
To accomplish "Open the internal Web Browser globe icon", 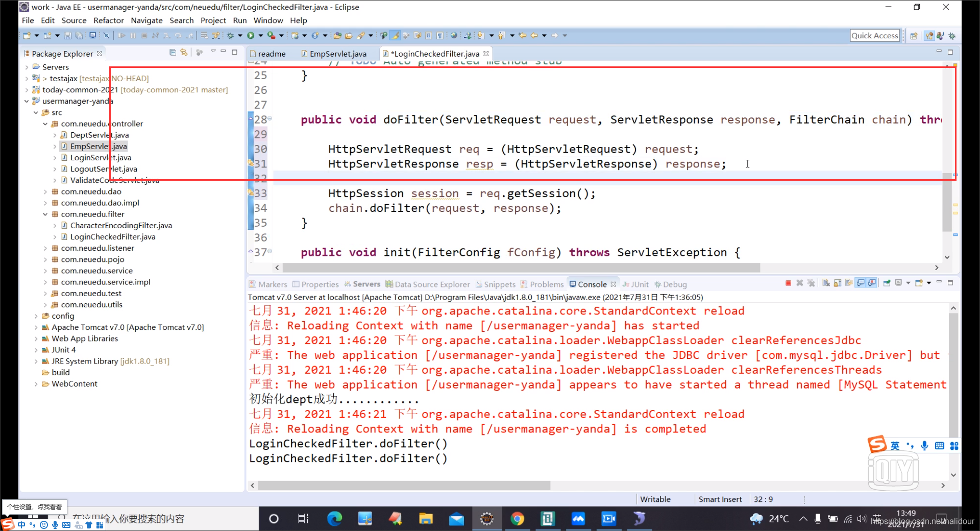I will pyautogui.click(x=454, y=36).
